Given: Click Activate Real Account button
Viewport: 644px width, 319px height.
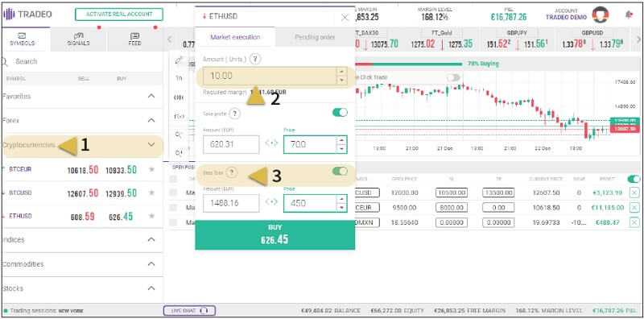Looking at the screenshot, I should [x=118, y=14].
